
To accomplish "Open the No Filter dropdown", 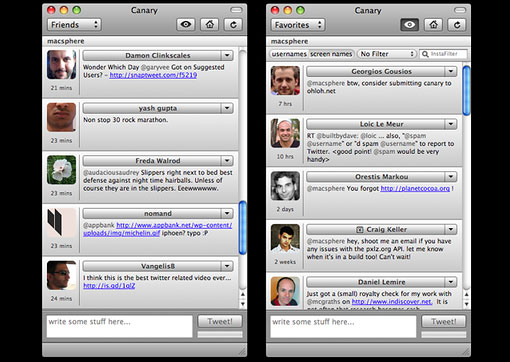I will click(387, 54).
